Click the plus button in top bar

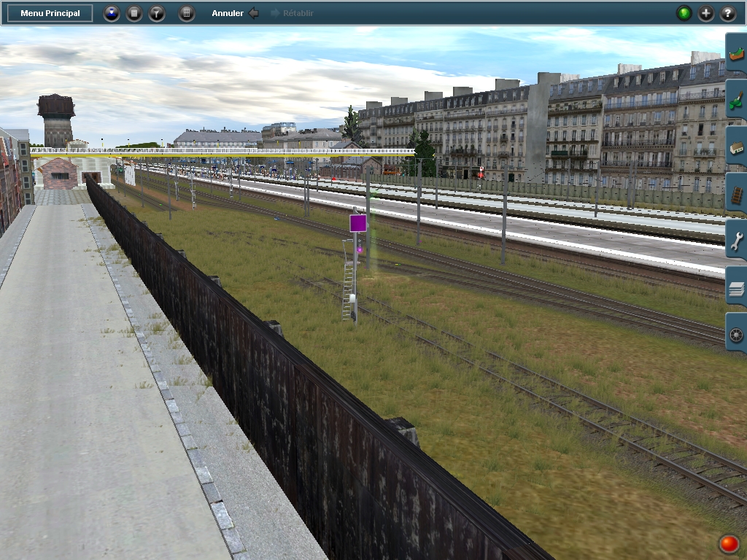705,13
